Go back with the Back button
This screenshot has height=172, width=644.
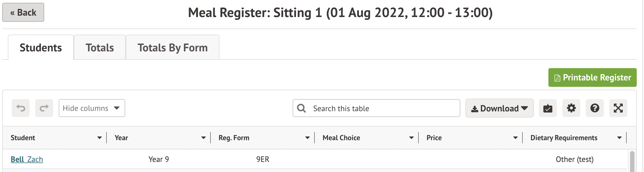(x=23, y=13)
